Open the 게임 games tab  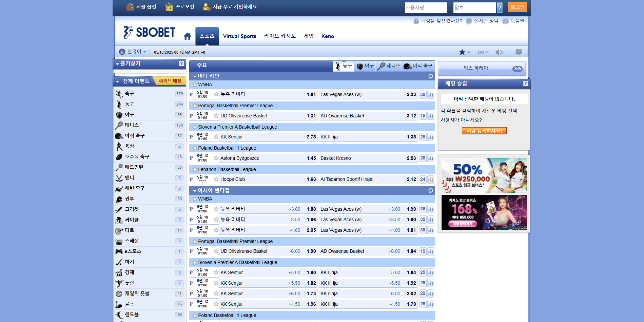point(309,36)
